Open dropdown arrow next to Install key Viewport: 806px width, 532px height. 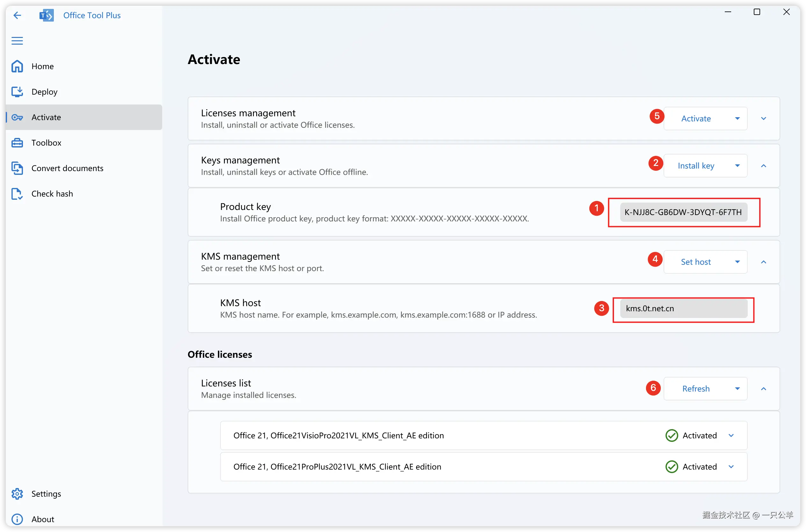pos(737,166)
